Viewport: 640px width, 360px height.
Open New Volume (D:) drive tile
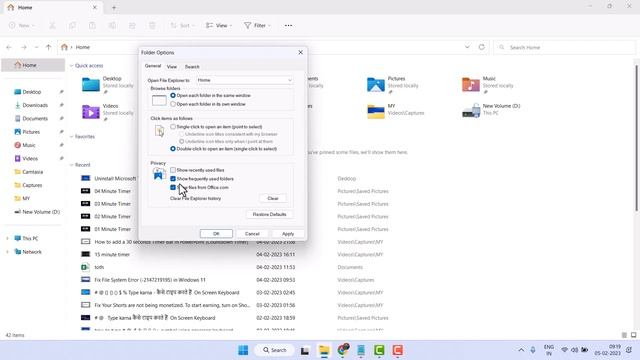pos(491,110)
